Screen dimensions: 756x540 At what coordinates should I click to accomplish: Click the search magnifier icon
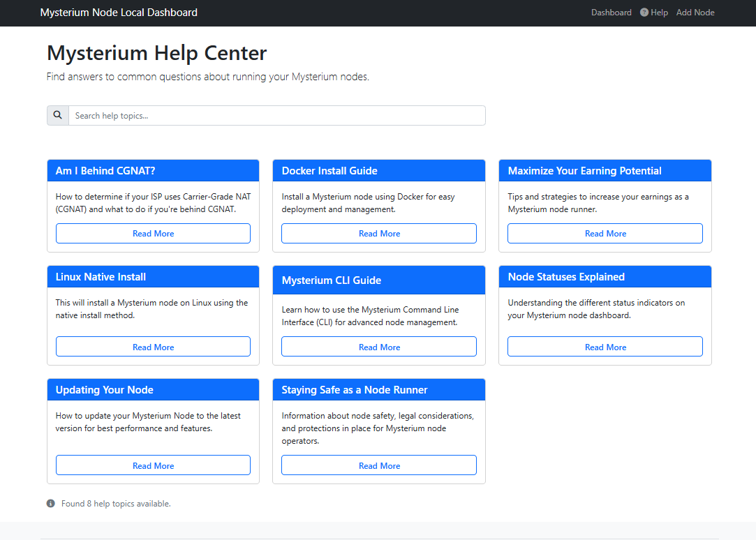(58, 115)
